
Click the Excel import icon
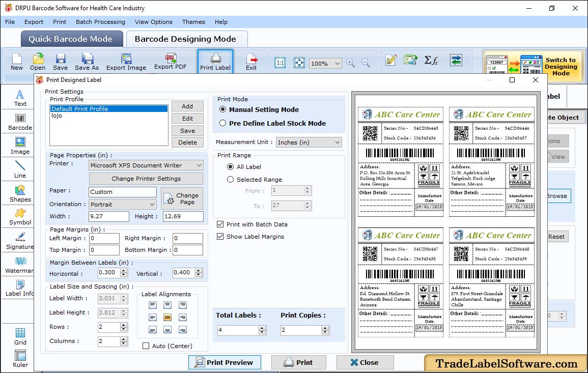pyautogui.click(x=411, y=60)
